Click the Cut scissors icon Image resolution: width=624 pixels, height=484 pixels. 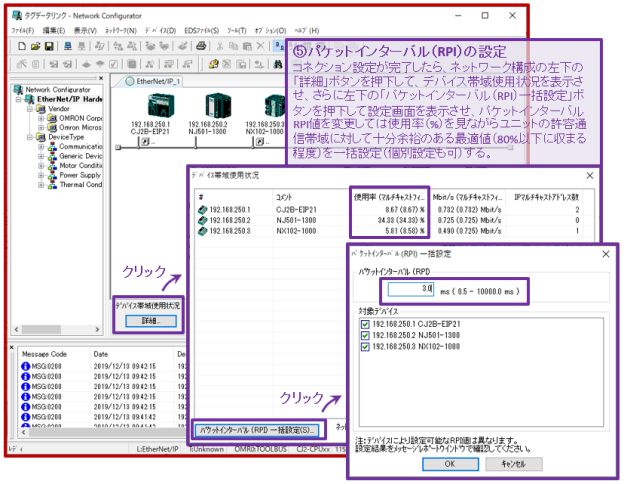[x=219, y=46]
